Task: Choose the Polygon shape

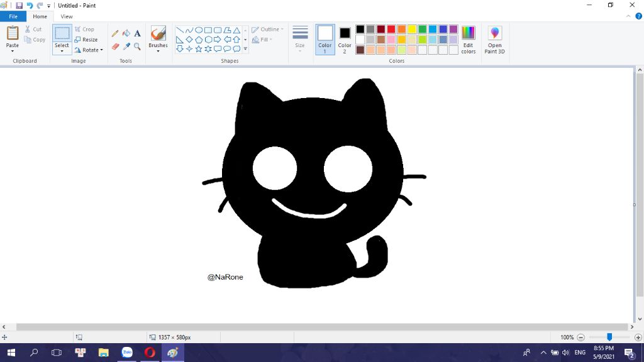Action: tap(227, 30)
